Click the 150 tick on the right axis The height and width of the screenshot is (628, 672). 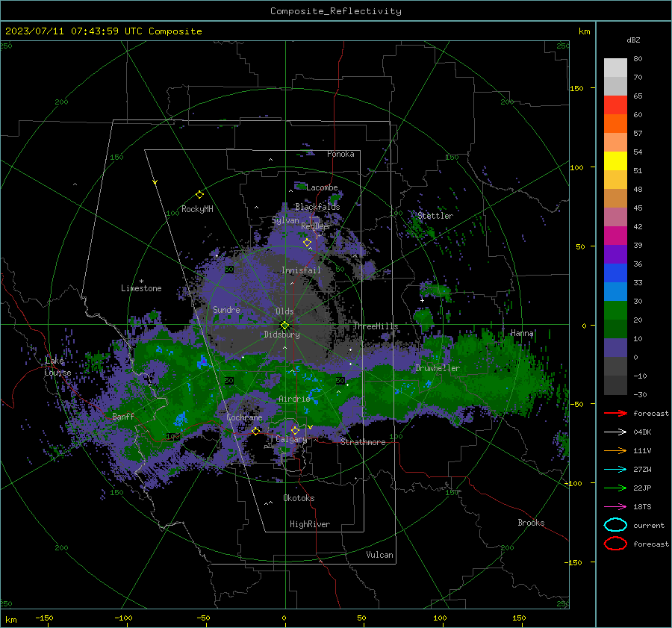click(576, 88)
